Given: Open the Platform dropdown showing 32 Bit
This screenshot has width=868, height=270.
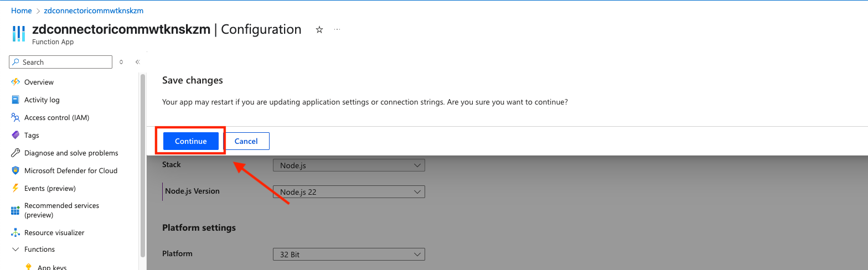Looking at the screenshot, I should click(349, 255).
